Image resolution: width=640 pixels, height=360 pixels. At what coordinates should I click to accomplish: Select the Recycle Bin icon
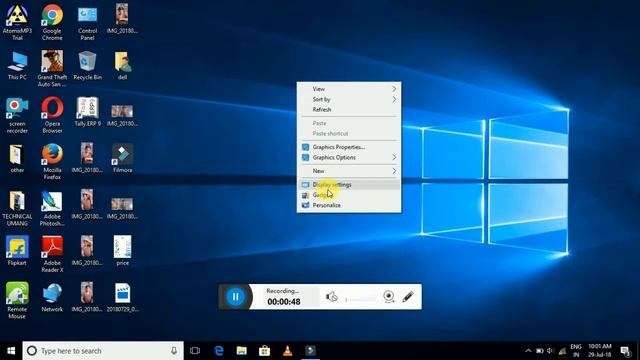[87, 65]
